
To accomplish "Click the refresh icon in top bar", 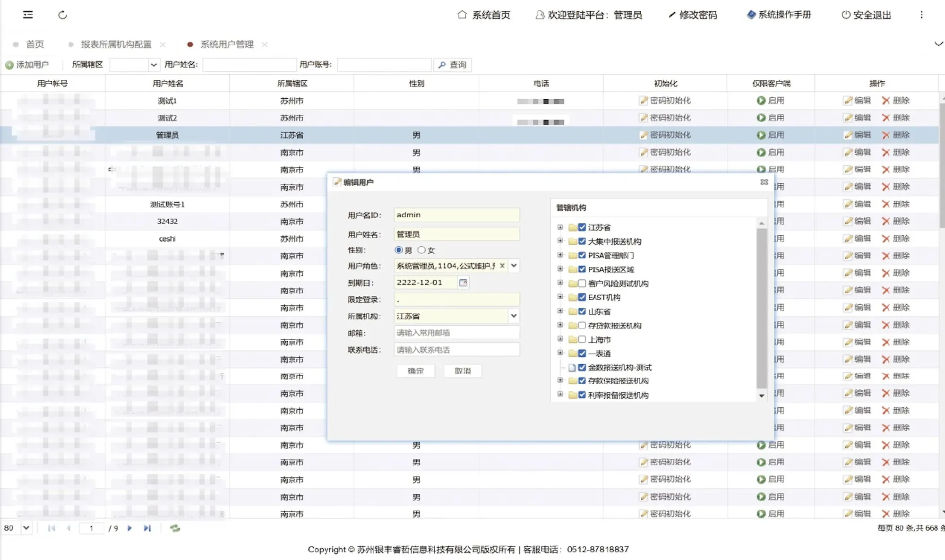I will pos(62,15).
